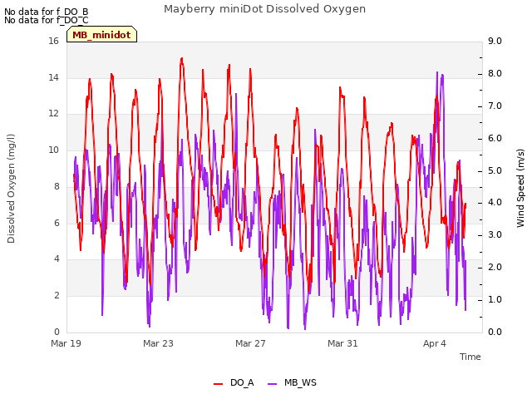Screen dimensions: 532x399
Task: Click the 2.0 value on wind speed axis
Action: pyautogui.click(x=495, y=268)
